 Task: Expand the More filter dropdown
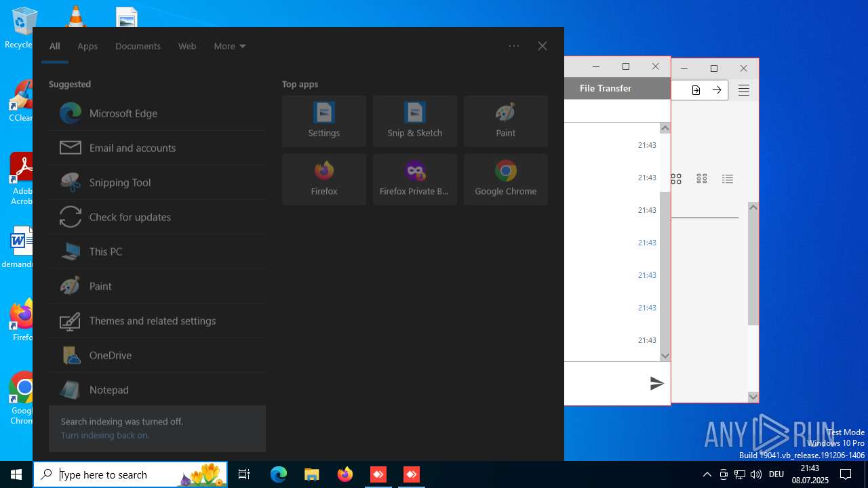[x=230, y=46]
